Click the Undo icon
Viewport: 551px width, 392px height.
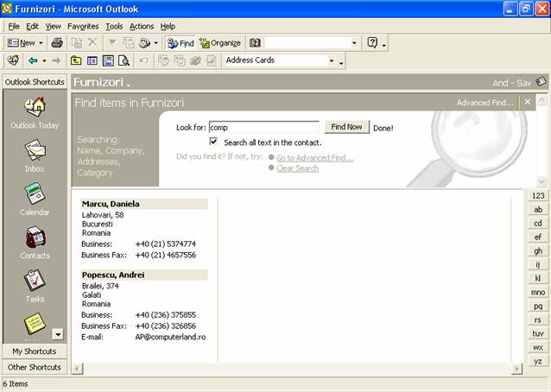point(143,60)
